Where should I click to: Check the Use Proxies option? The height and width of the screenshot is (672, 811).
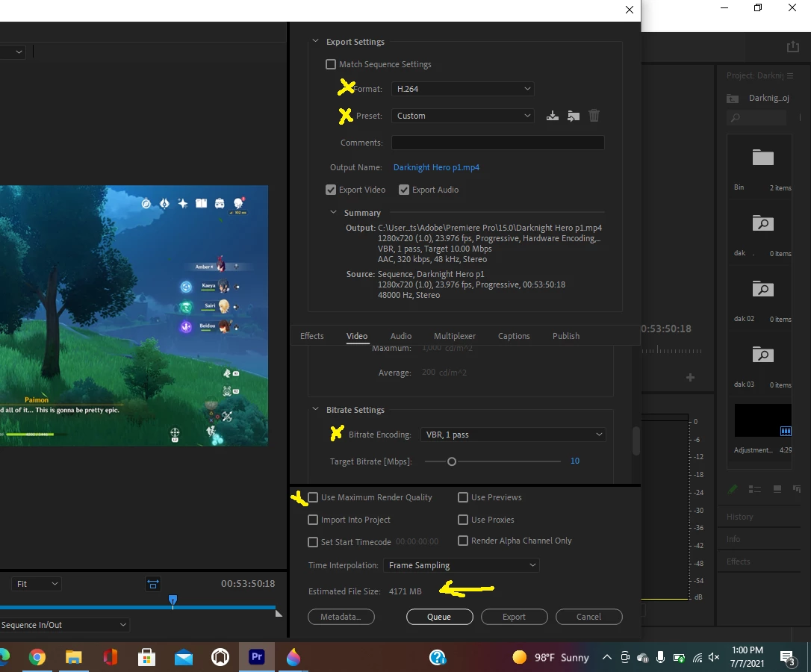[x=463, y=520]
